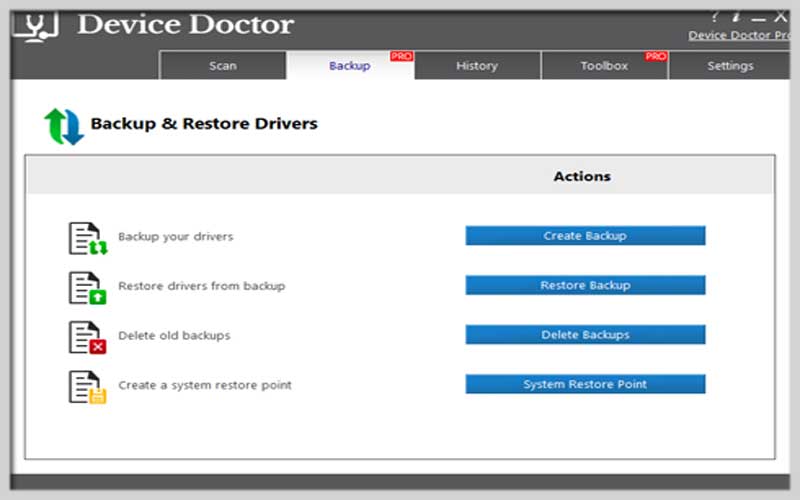Open the help question mark icon
800x500 pixels.
715,17
